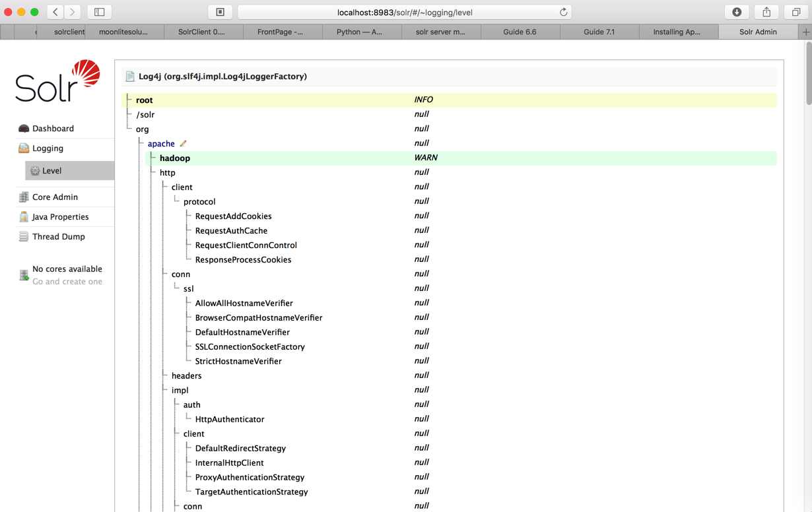Open Thread Dump in sidebar
The width and height of the screenshot is (812, 512).
coord(58,237)
